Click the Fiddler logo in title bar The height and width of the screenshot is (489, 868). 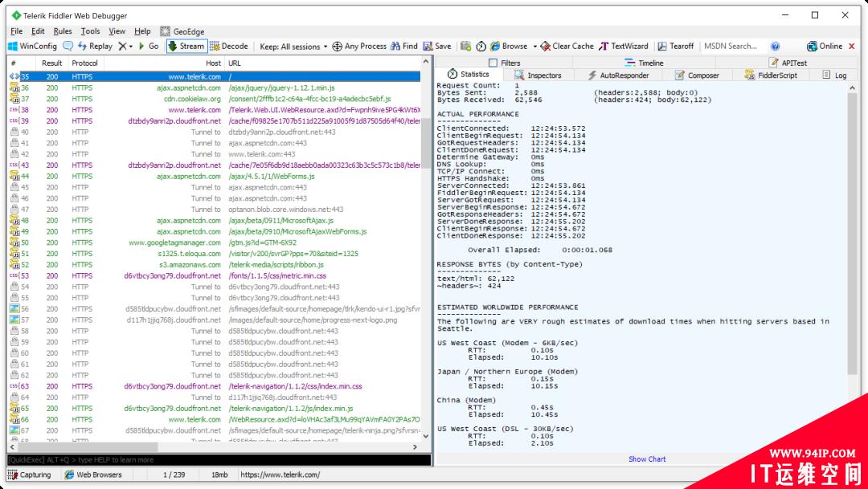click(16, 15)
